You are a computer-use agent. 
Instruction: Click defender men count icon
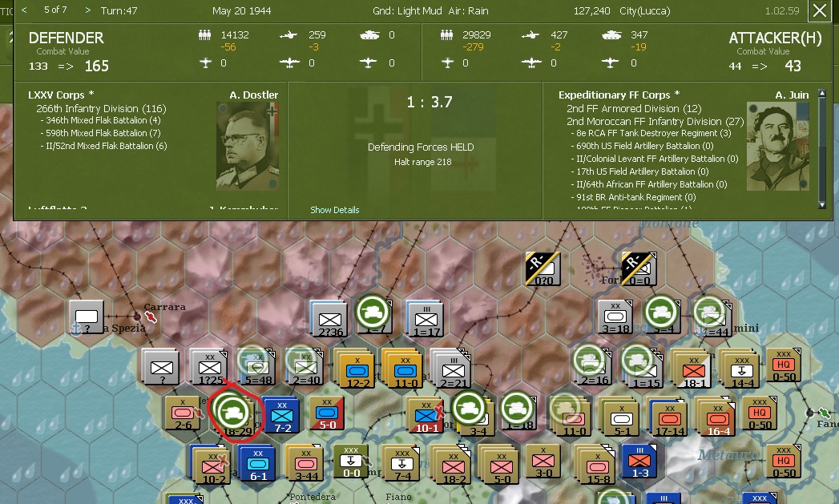[204, 35]
